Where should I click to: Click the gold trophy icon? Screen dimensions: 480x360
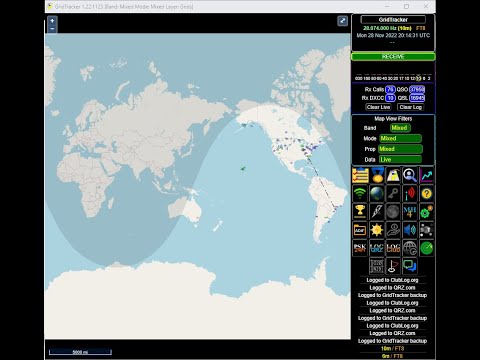[x=360, y=212]
